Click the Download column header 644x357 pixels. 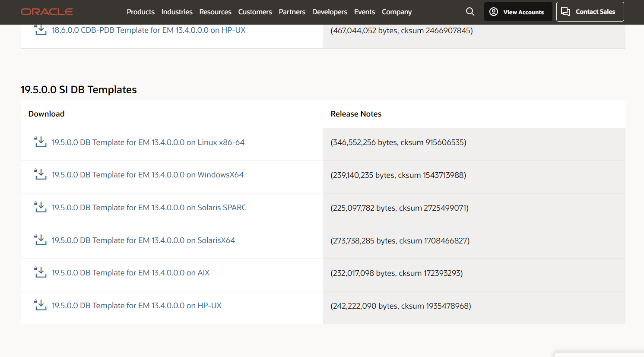coord(46,114)
